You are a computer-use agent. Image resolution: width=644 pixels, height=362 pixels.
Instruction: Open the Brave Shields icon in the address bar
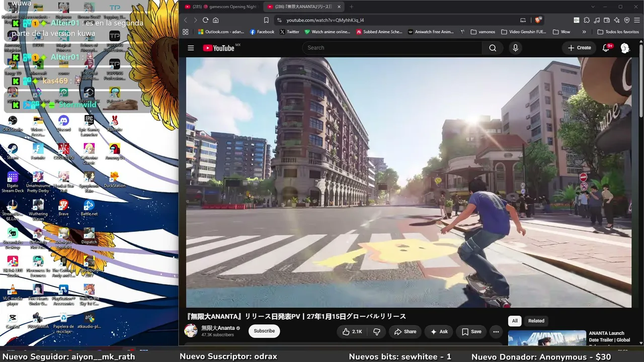pos(538,20)
